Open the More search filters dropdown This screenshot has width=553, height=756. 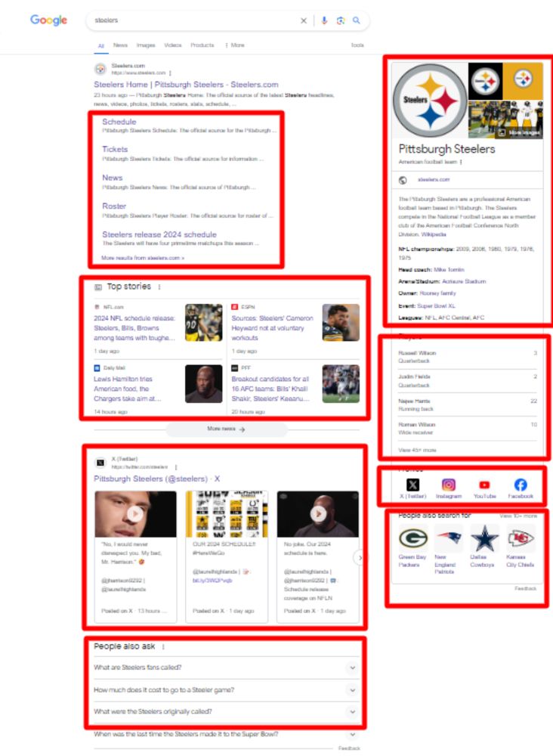235,45
